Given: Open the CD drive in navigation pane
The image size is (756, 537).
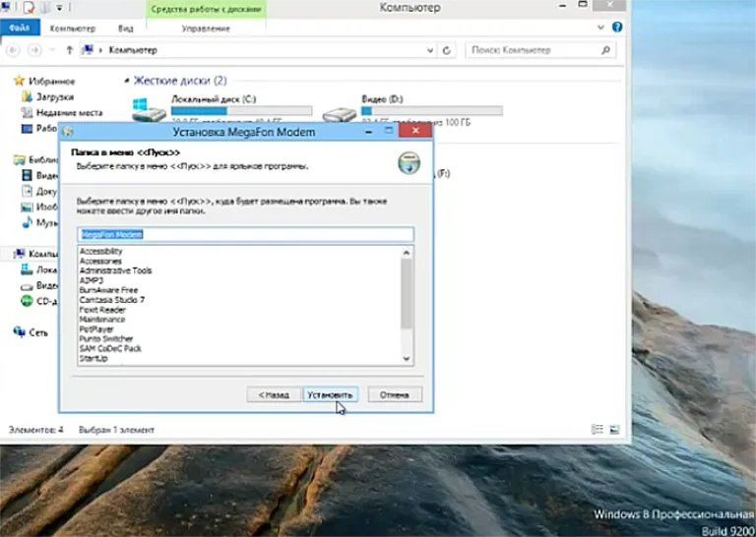Looking at the screenshot, I should 40,302.
